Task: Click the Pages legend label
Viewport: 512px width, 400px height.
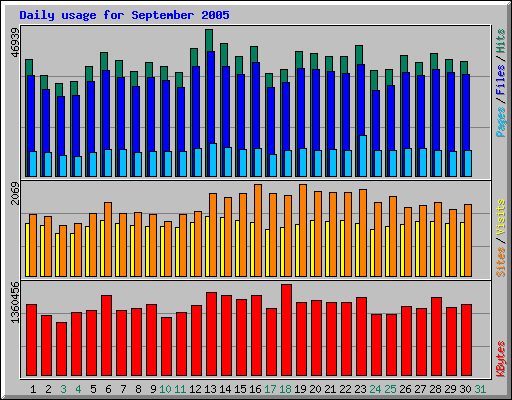Action: 501,122
